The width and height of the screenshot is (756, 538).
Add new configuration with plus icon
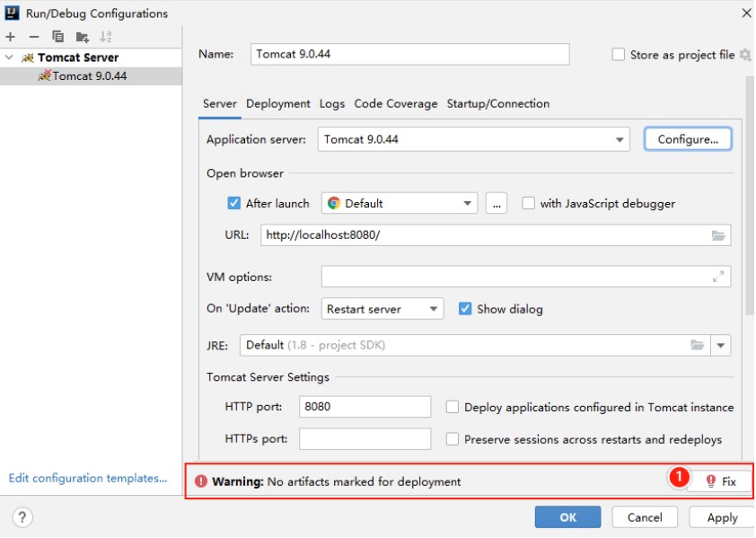coord(10,37)
